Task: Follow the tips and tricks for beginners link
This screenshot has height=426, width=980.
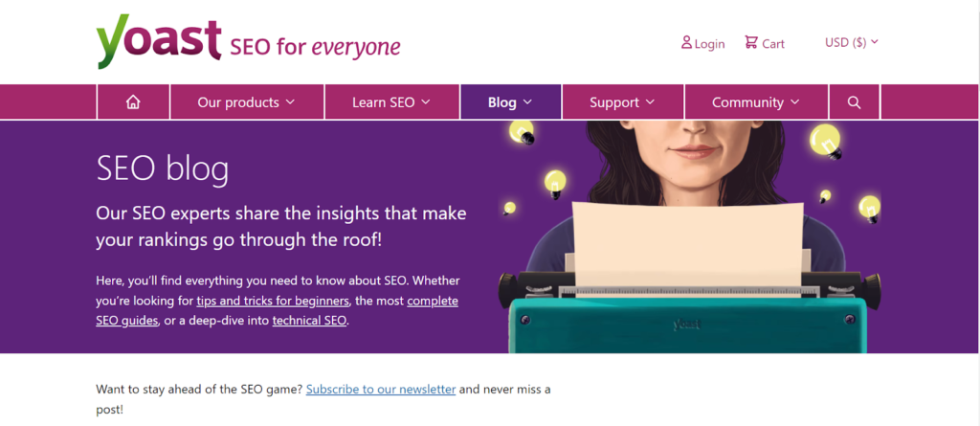Action: coord(274,301)
